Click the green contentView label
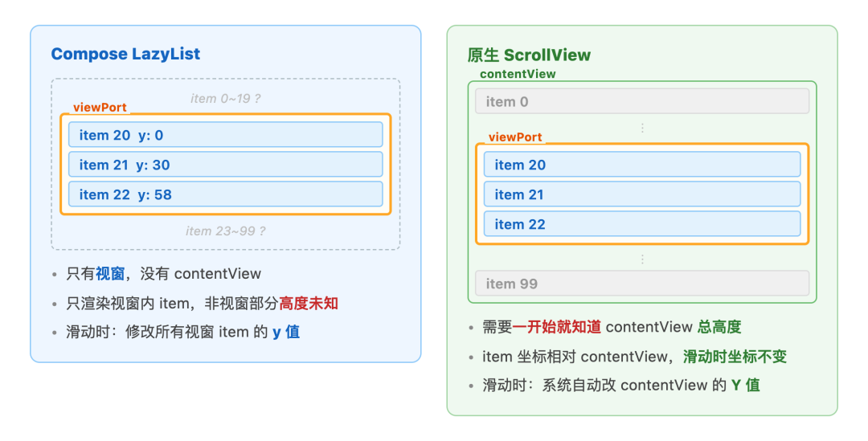The width and height of the screenshot is (868, 441). pos(518,74)
